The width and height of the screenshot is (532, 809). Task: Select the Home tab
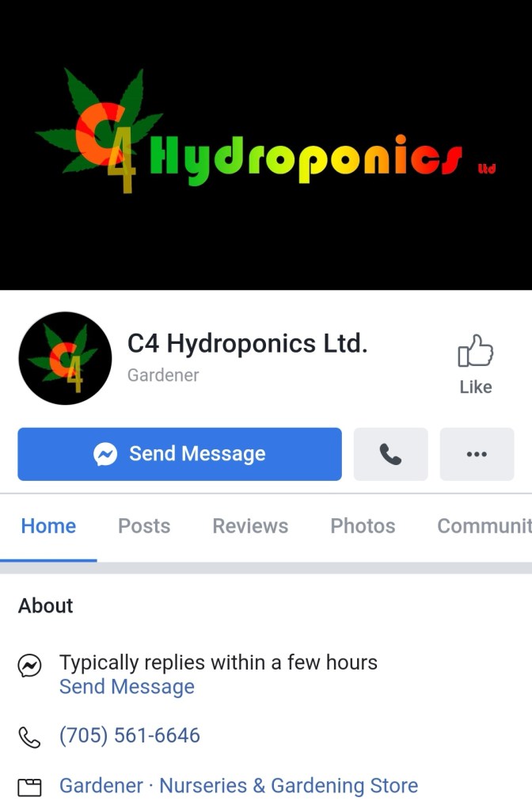(x=48, y=526)
